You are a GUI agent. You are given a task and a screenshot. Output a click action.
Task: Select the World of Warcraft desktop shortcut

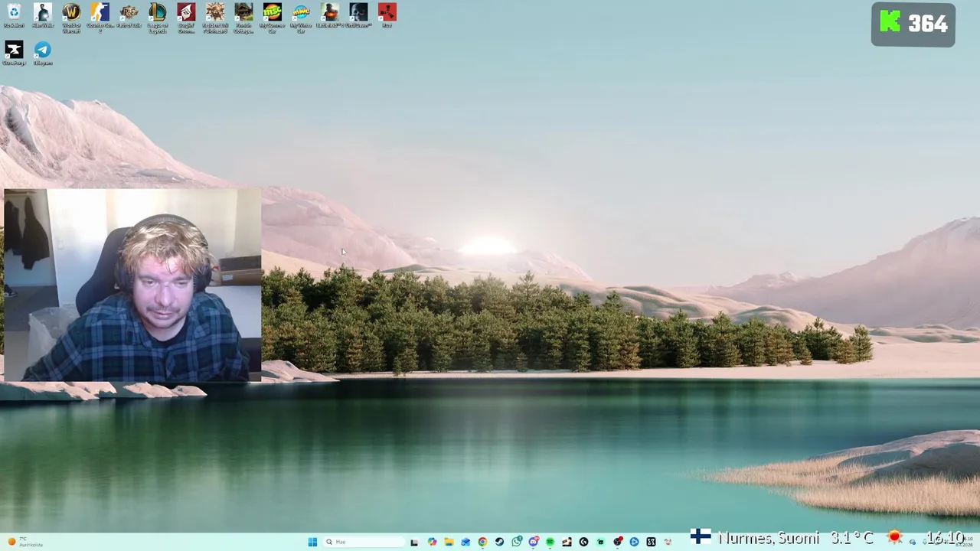pyautogui.click(x=71, y=18)
